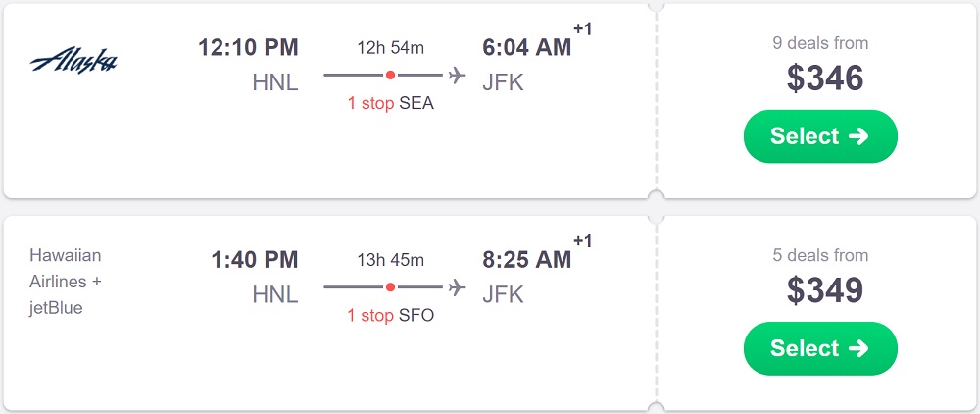Click the $346 price text
This screenshot has width=980, height=414.
tap(825, 78)
